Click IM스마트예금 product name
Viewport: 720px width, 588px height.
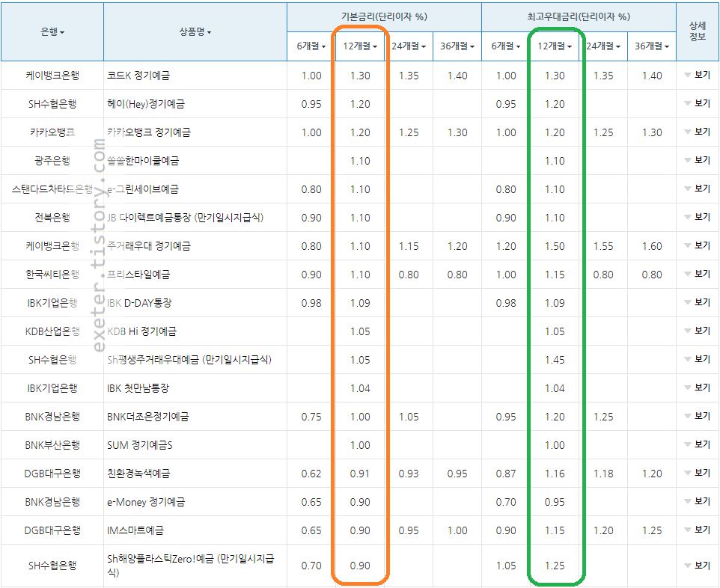[135, 530]
